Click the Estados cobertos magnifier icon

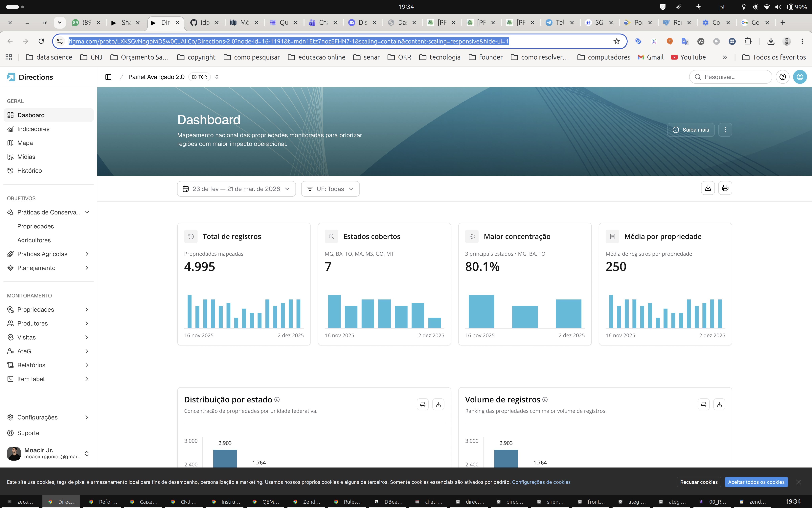pyautogui.click(x=331, y=237)
